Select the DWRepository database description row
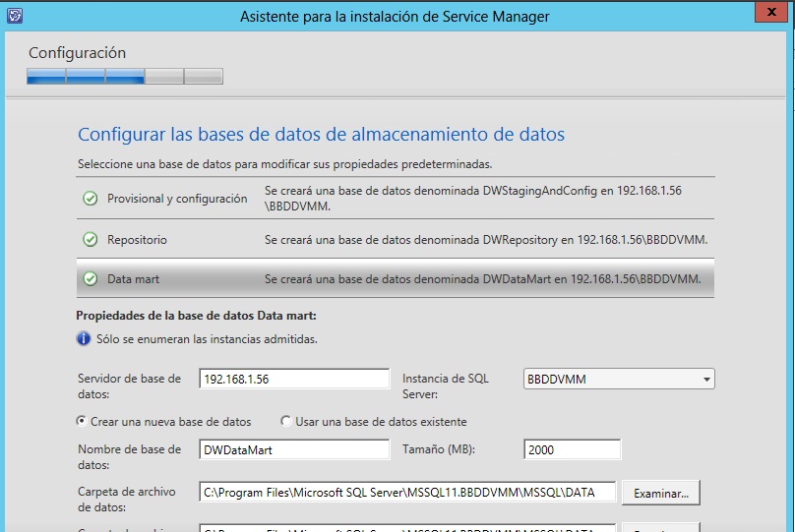This screenshot has width=795, height=532. (486, 239)
